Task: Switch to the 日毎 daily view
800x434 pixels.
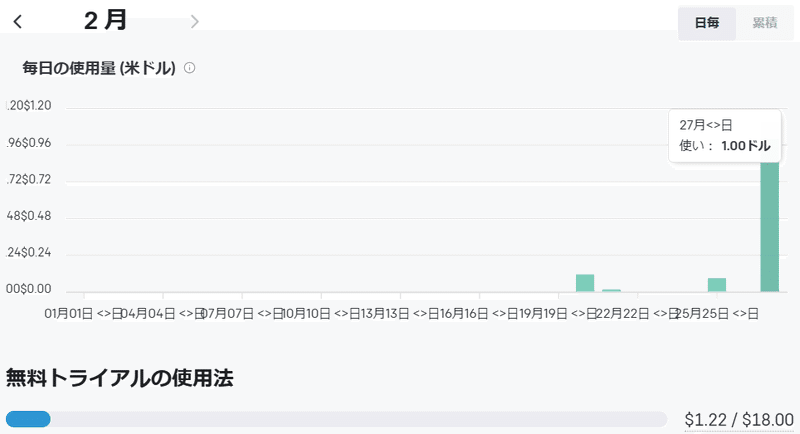Action: pos(707,23)
